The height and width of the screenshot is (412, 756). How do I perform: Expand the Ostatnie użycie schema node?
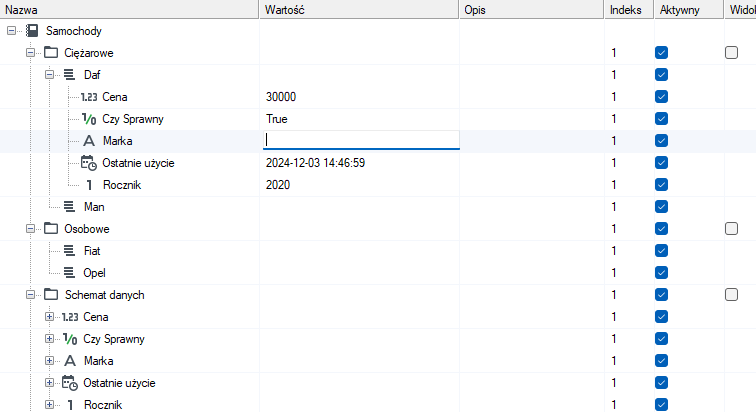(49, 383)
